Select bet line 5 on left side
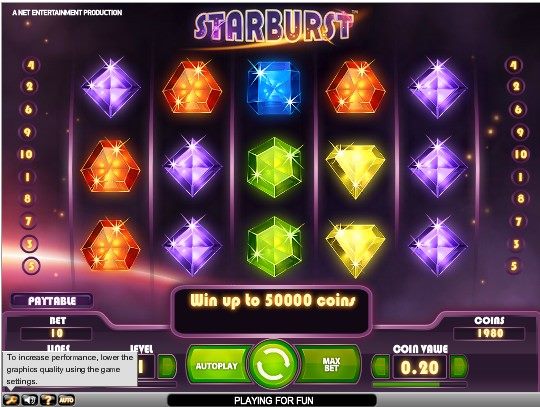Viewport: 540px width, 407px height. point(31,266)
